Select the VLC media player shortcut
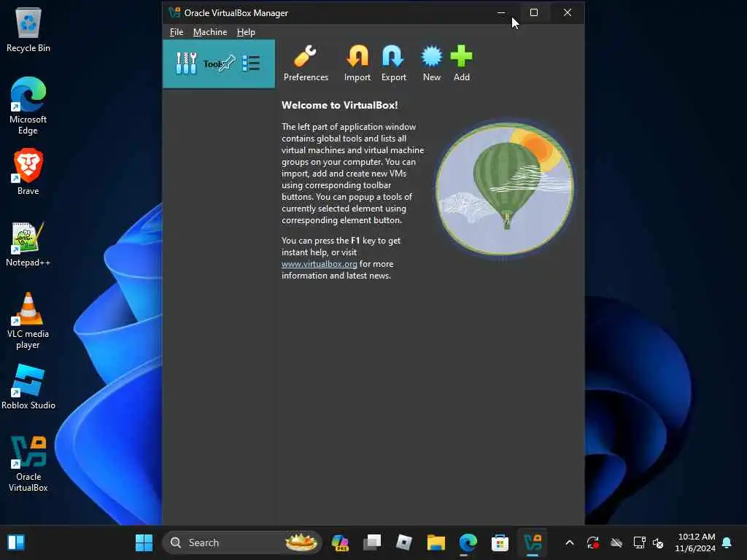747x560 pixels. click(x=28, y=321)
